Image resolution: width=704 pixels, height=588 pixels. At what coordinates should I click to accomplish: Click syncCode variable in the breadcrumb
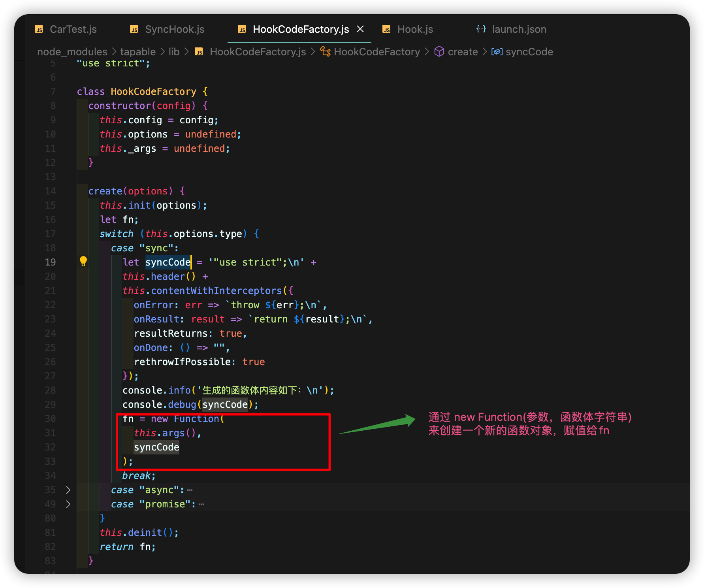click(x=529, y=52)
